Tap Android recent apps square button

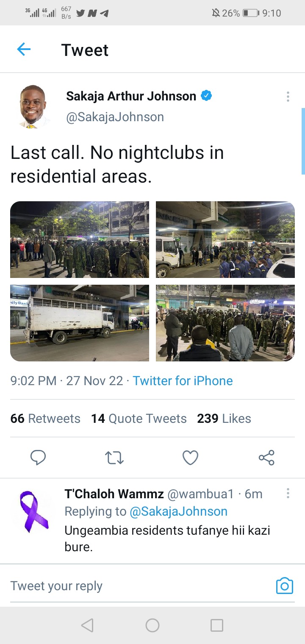[x=217, y=625]
